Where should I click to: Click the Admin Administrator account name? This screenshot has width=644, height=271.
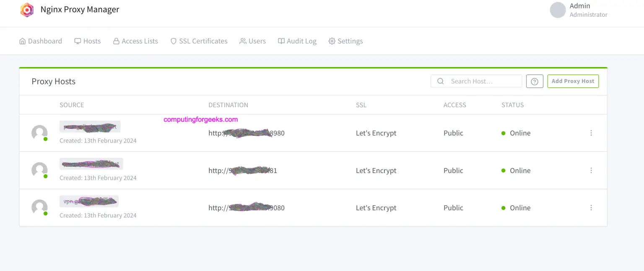588,10
